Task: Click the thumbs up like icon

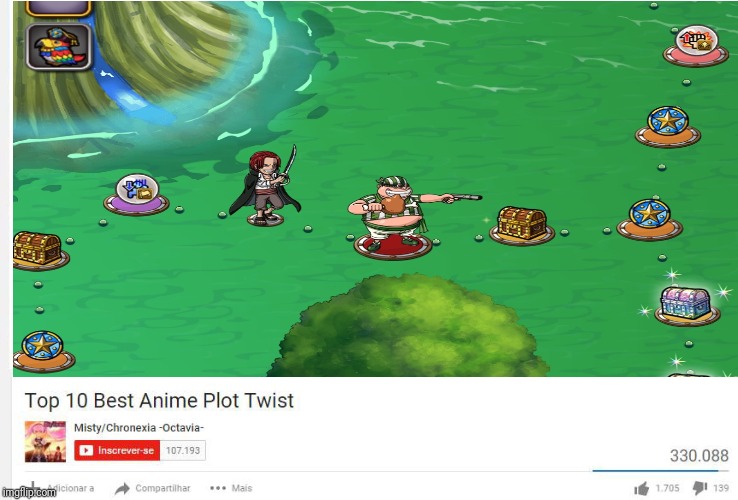Action: click(641, 489)
